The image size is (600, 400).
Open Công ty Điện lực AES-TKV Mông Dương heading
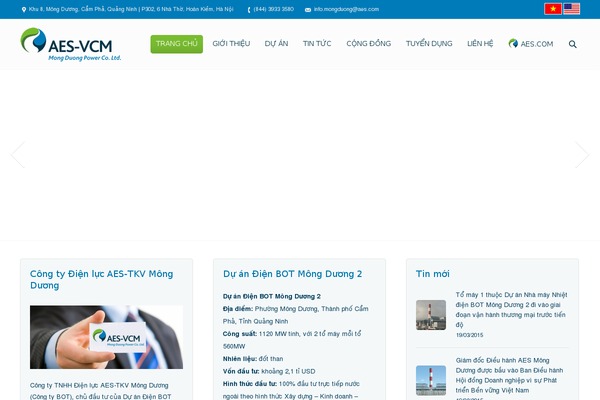pos(102,280)
